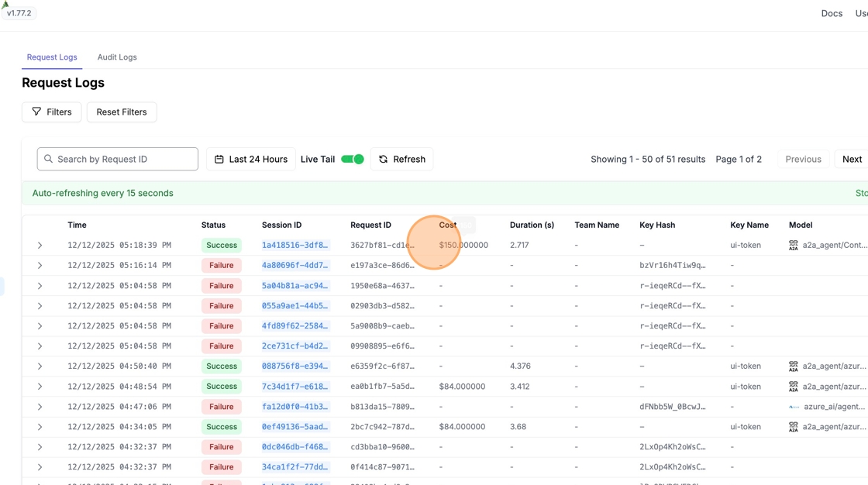Open session link 4fd89f62-2584
Screen dimensions: 868x485
pyautogui.click(x=295, y=325)
